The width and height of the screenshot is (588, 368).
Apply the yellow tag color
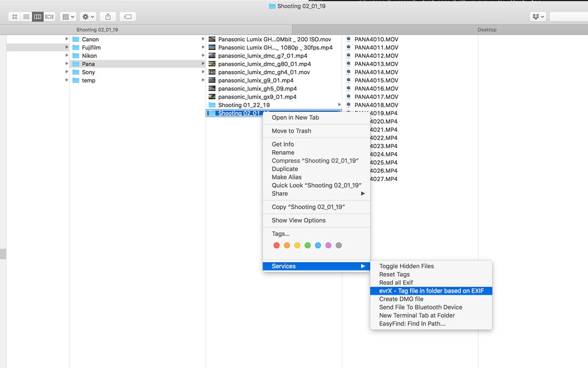(297, 245)
